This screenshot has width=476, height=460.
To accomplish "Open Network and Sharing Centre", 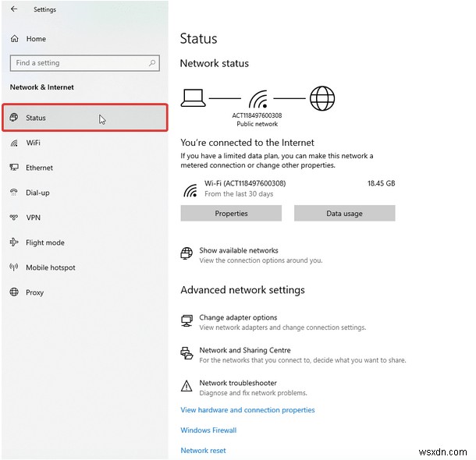I will click(245, 350).
